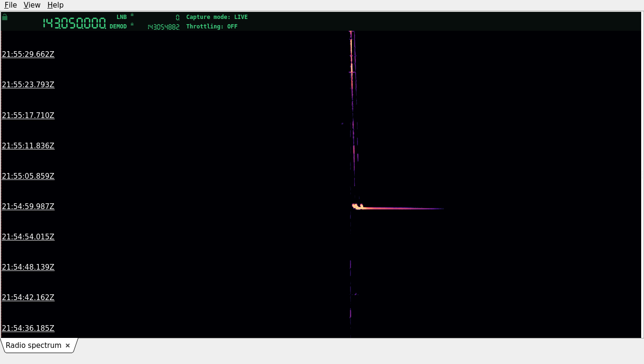Click the 21:55:17.710Z waterfall timestamp
This screenshot has height=364, width=644.
coord(28,116)
